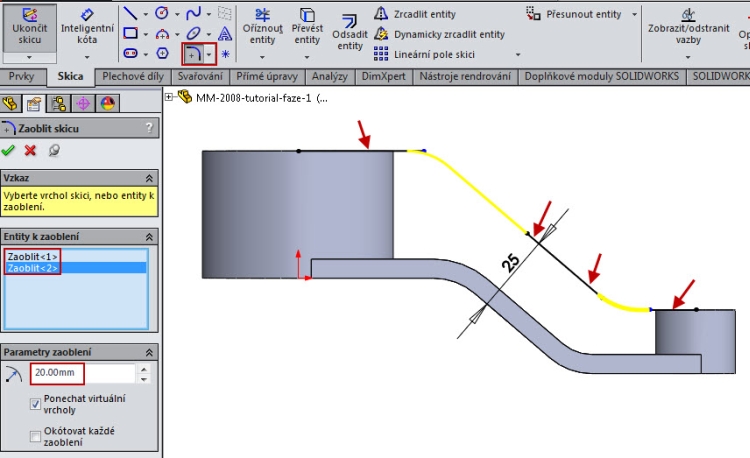Image resolution: width=750 pixels, height=458 pixels.
Task: Select the sketch Text tool
Action: [225, 33]
